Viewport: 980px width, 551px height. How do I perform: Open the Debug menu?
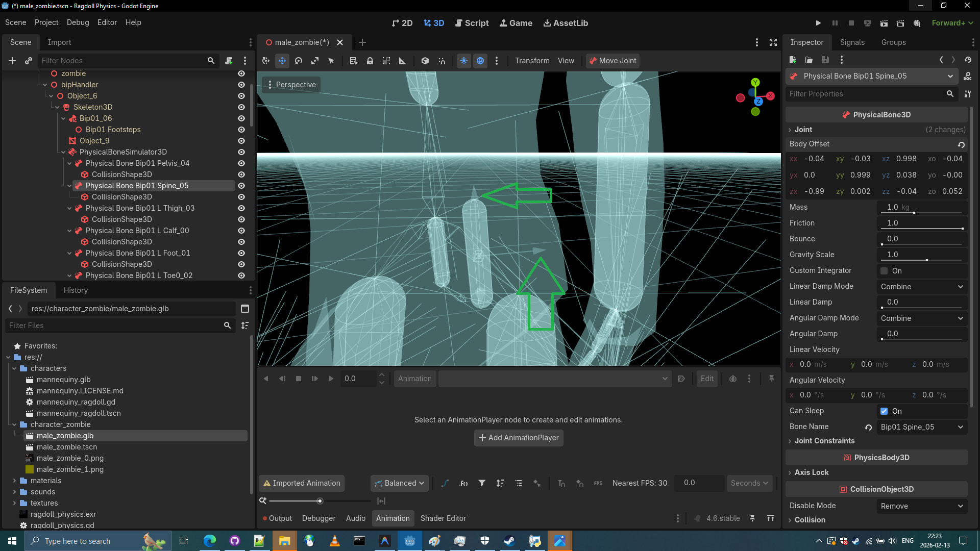click(x=78, y=22)
